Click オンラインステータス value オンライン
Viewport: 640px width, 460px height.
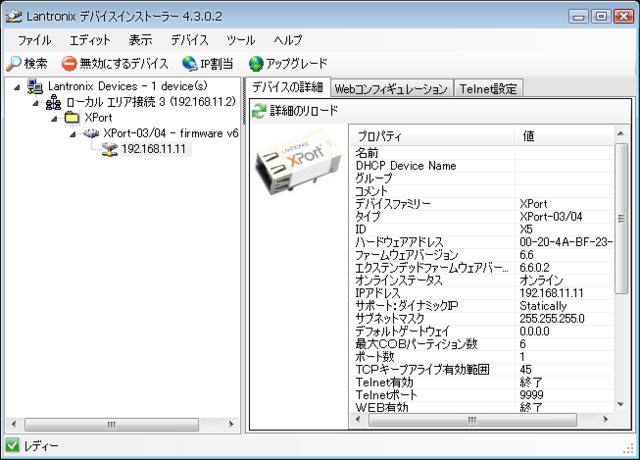541,280
